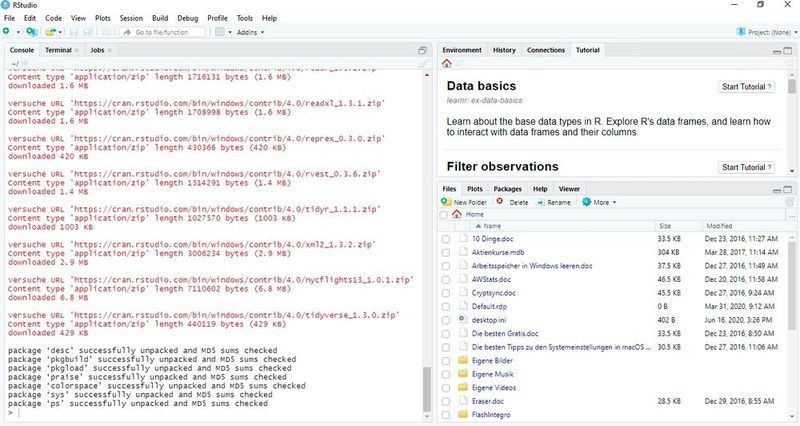
Task: Check the box for desktop.ini
Action: click(x=446, y=320)
